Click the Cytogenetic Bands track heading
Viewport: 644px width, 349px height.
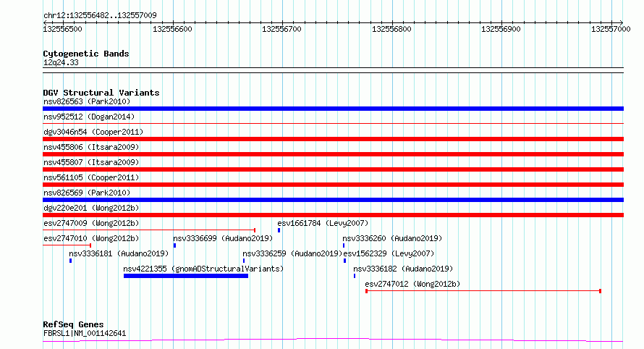[x=86, y=54]
